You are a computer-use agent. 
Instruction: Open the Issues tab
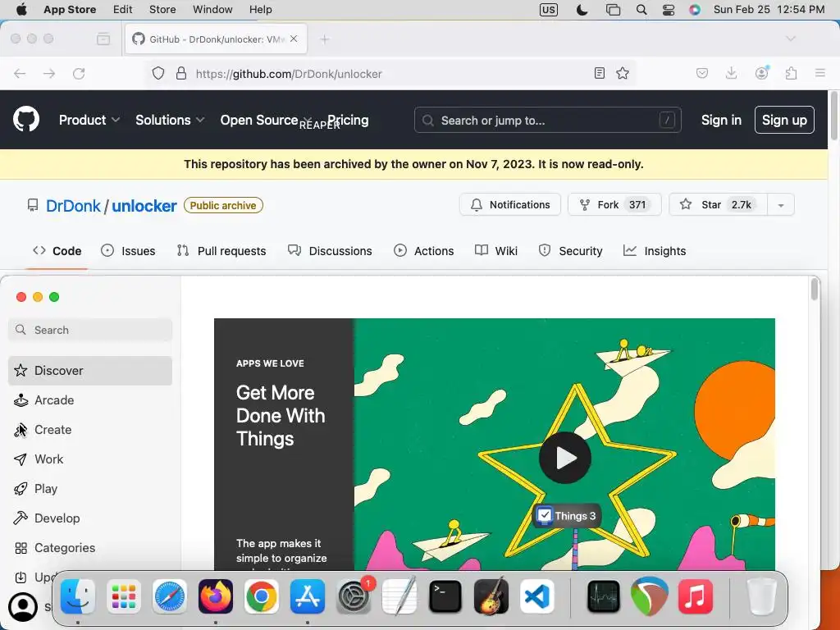[x=129, y=251]
